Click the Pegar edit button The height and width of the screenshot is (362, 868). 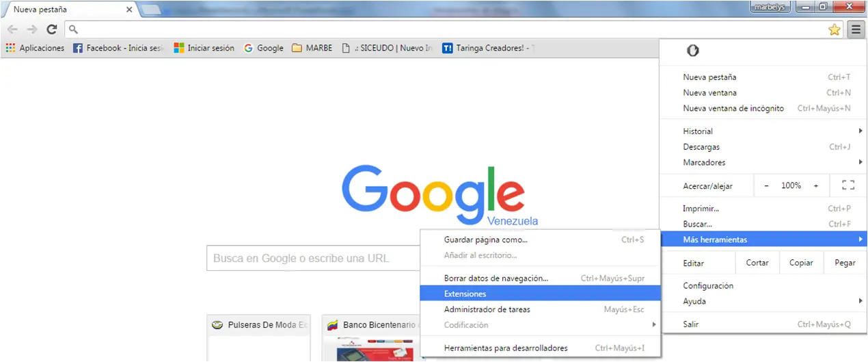(845, 263)
